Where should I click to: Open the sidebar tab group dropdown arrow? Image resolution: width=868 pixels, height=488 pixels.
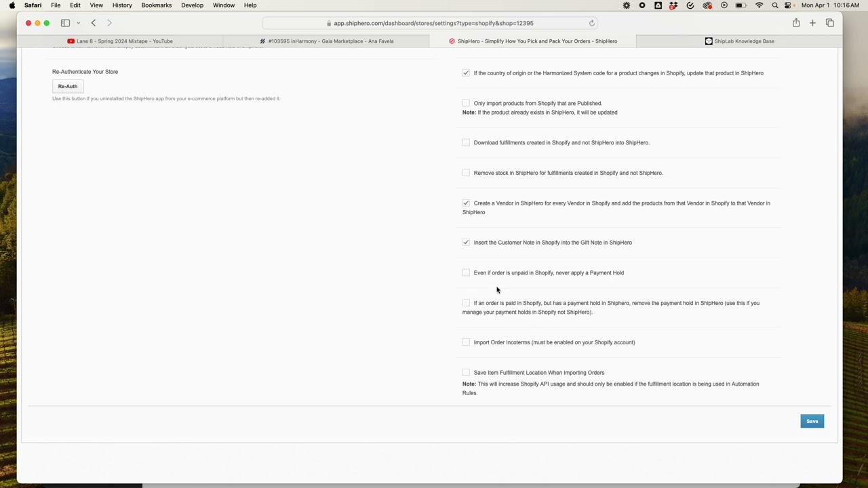click(x=78, y=23)
